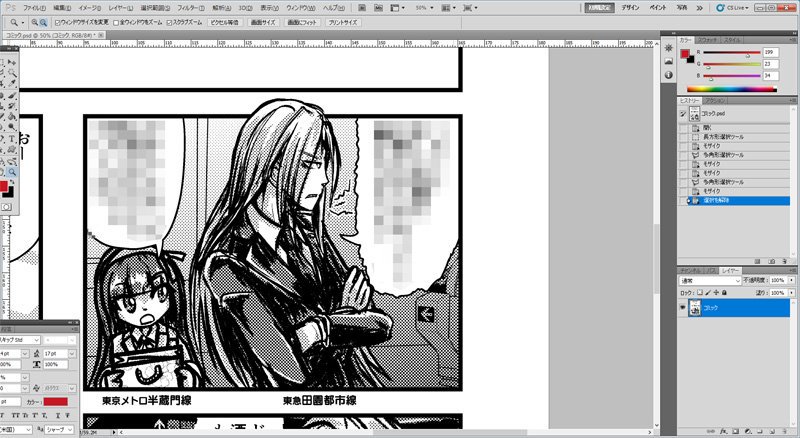The width and height of the screenshot is (800, 438).
Task: Delete current state in History panel
Action: pos(784,261)
